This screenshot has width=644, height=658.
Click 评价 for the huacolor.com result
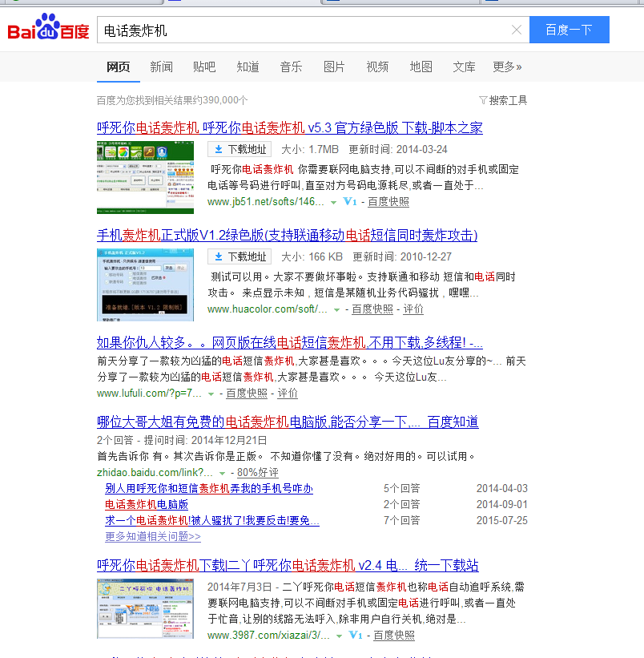click(413, 309)
